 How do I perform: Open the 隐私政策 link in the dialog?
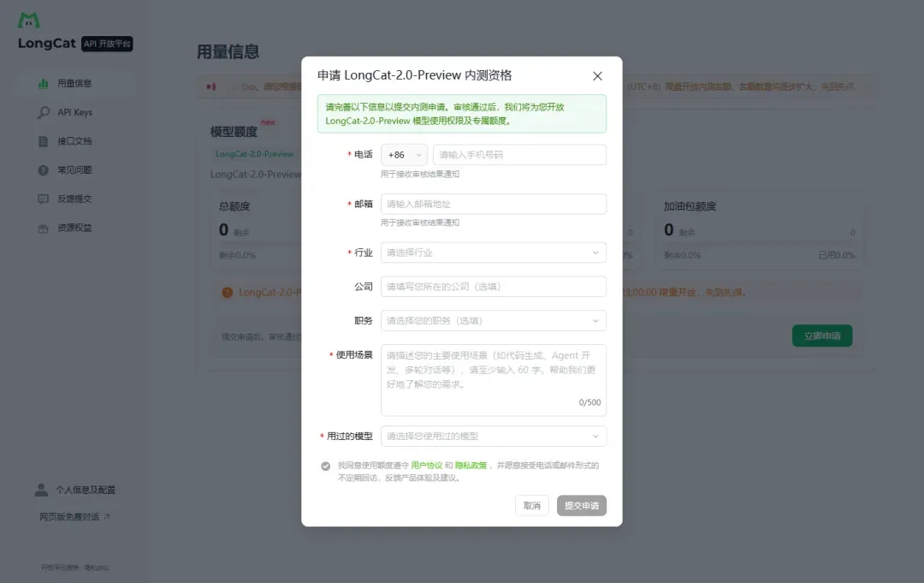pyautogui.click(x=471, y=466)
